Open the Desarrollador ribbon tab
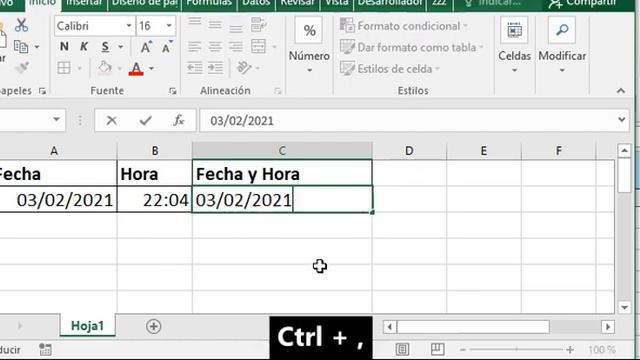640x360 pixels. (390, 3)
